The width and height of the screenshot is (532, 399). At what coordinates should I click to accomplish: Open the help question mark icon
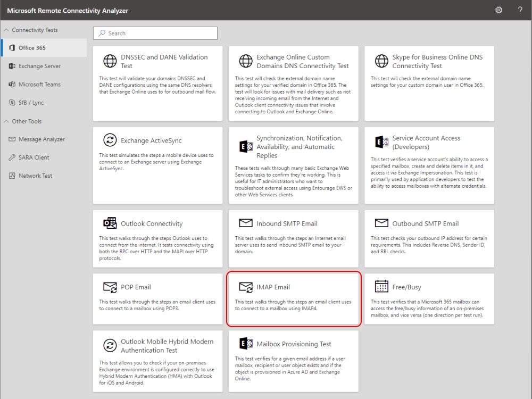tap(520, 10)
